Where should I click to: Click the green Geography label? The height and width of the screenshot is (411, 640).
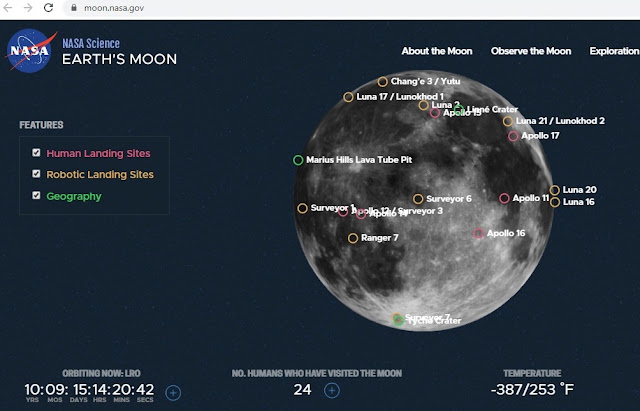(x=74, y=196)
